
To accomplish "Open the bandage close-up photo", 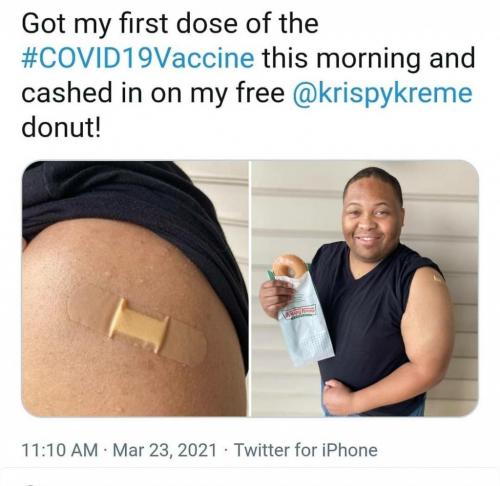I will 134,289.
